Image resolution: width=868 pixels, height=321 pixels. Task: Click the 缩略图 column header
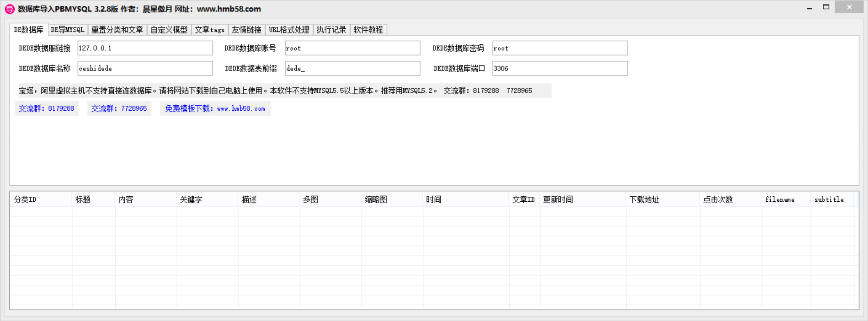(392, 200)
